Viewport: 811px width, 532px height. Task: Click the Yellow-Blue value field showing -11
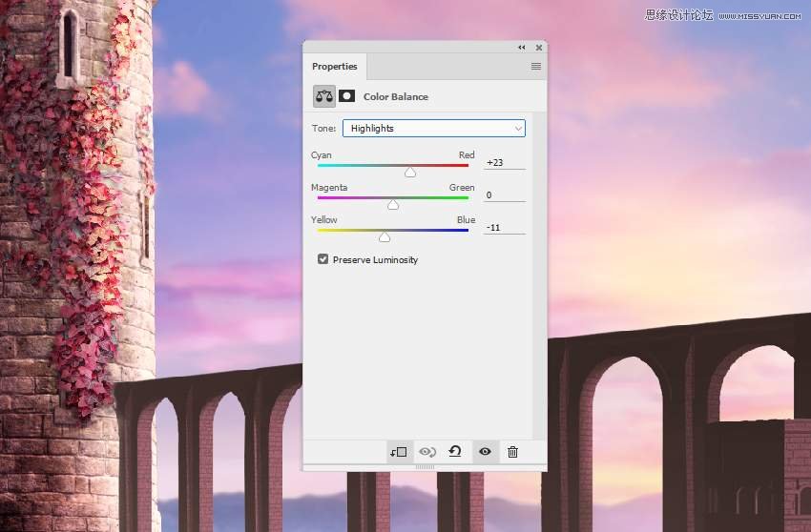point(505,228)
